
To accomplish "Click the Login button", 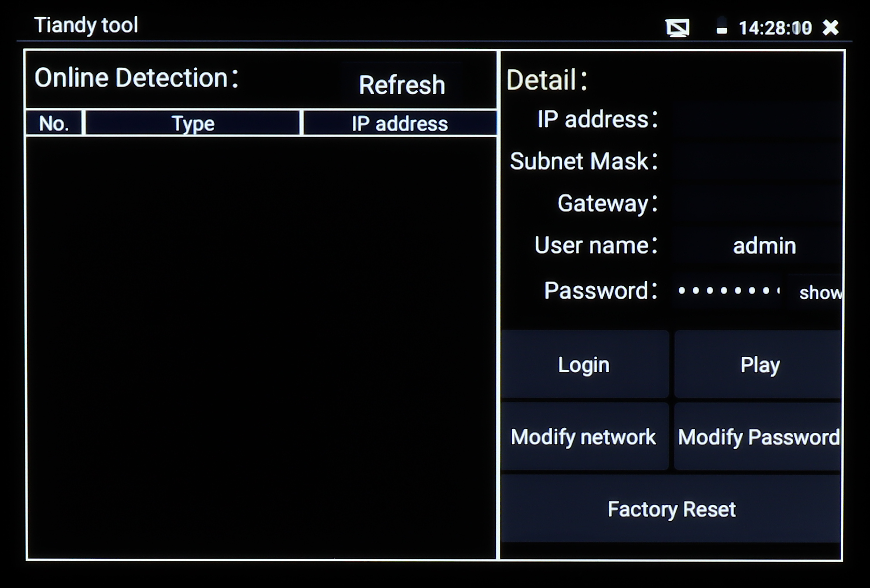I will [x=584, y=364].
